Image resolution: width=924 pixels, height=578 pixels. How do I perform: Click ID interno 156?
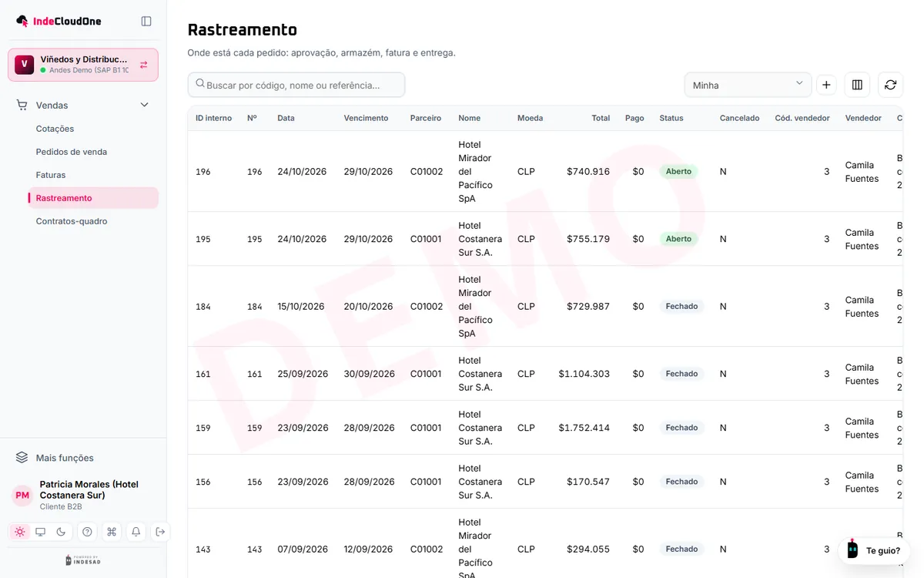[x=203, y=482]
